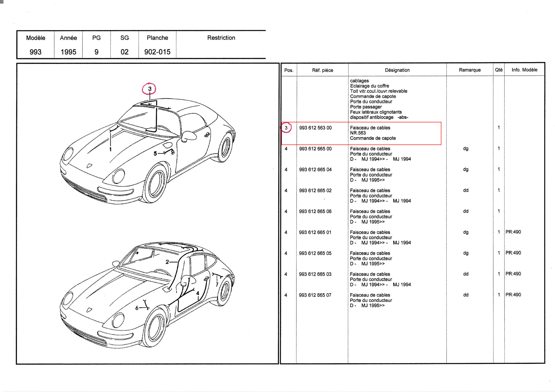Click the Année value 1995

coord(69,52)
